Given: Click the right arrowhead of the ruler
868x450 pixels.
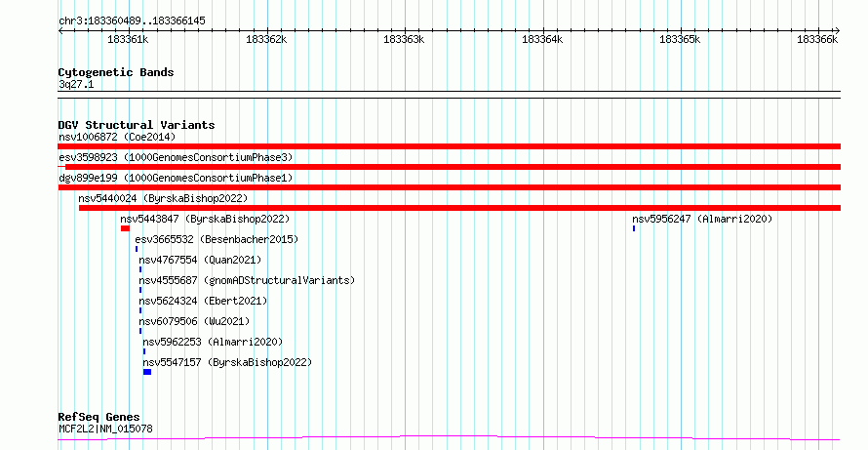Looking at the screenshot, I should click(838, 31).
